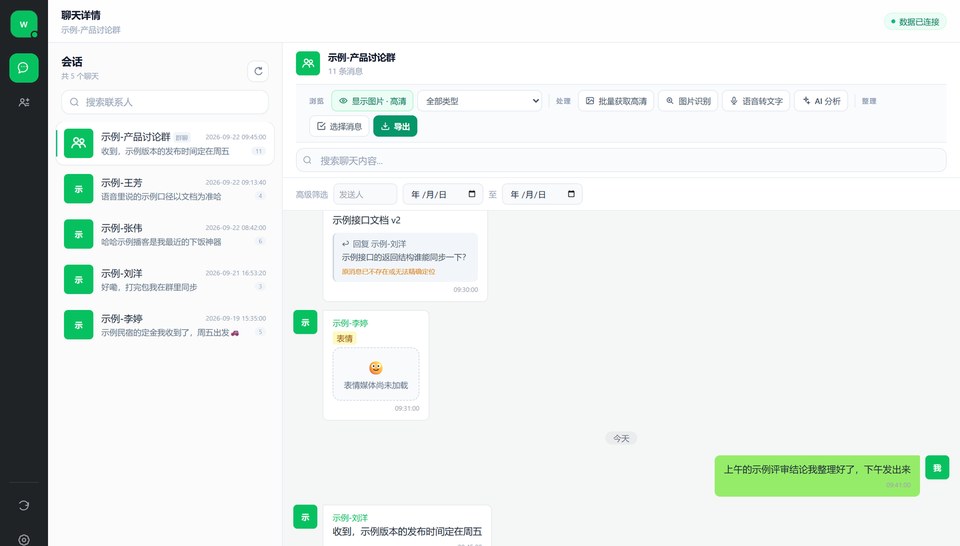This screenshot has width=960, height=546.
Task: Refresh the conversation list
Action: click(258, 71)
